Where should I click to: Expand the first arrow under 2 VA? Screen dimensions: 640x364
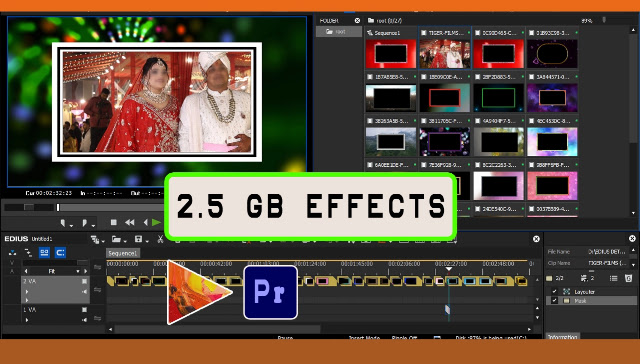point(27,291)
